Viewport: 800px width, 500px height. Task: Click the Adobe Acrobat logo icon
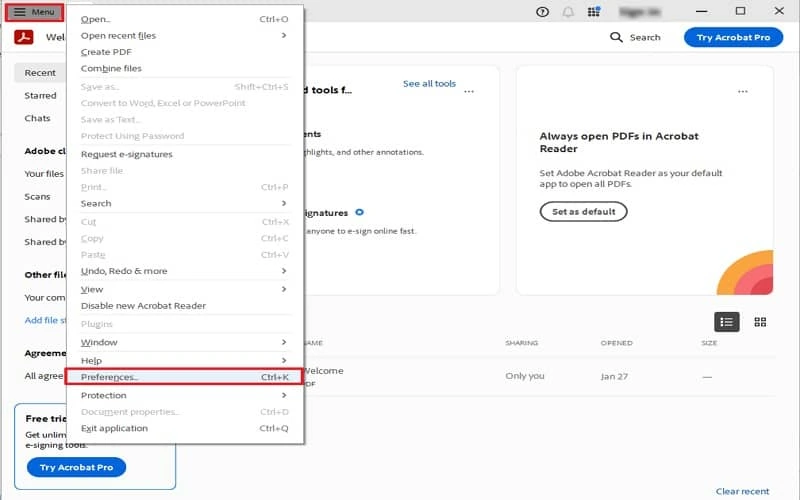(x=24, y=37)
